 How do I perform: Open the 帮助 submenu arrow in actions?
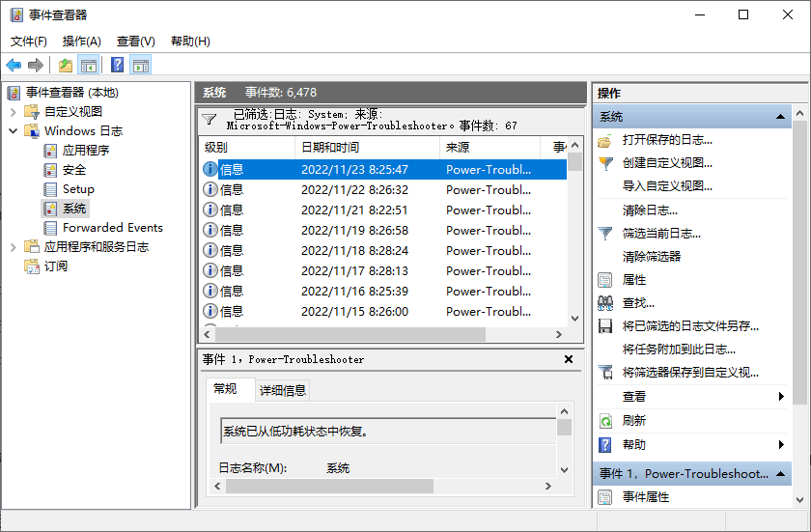[x=781, y=445]
